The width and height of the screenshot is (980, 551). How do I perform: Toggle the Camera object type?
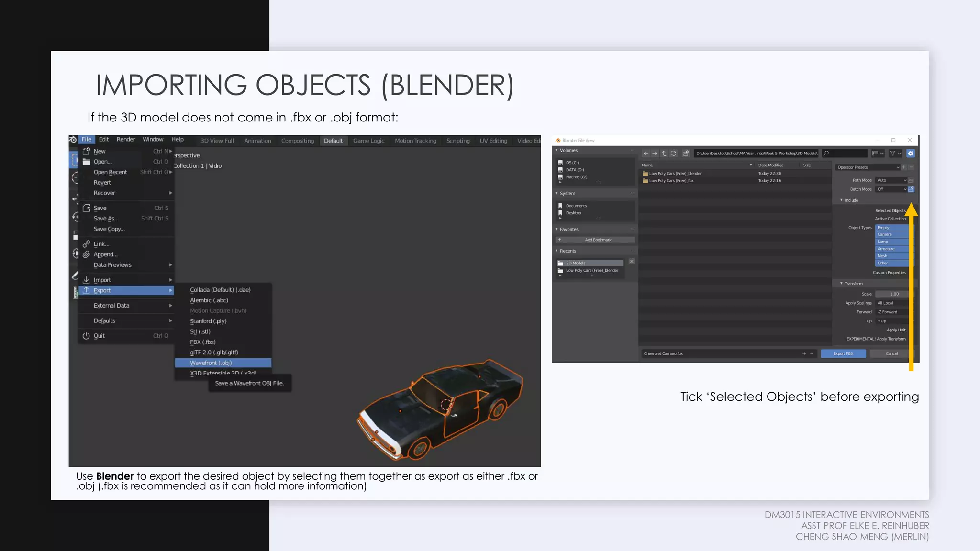click(893, 235)
